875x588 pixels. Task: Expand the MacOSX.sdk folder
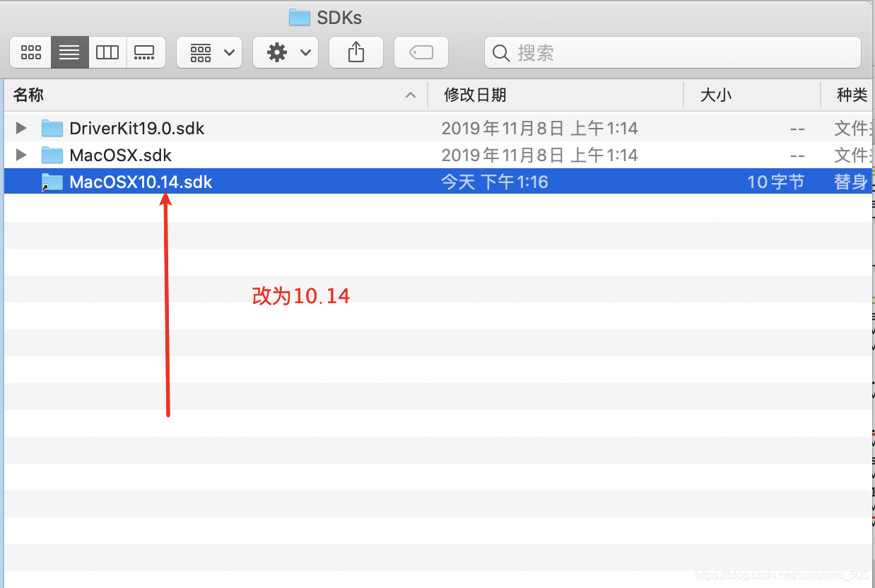[20, 155]
